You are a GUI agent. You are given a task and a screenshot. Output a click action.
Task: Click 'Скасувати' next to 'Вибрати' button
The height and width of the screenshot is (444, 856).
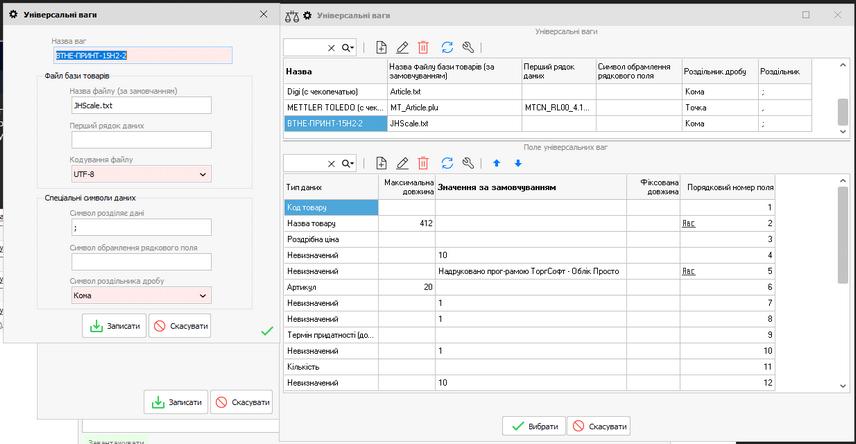(x=598, y=426)
